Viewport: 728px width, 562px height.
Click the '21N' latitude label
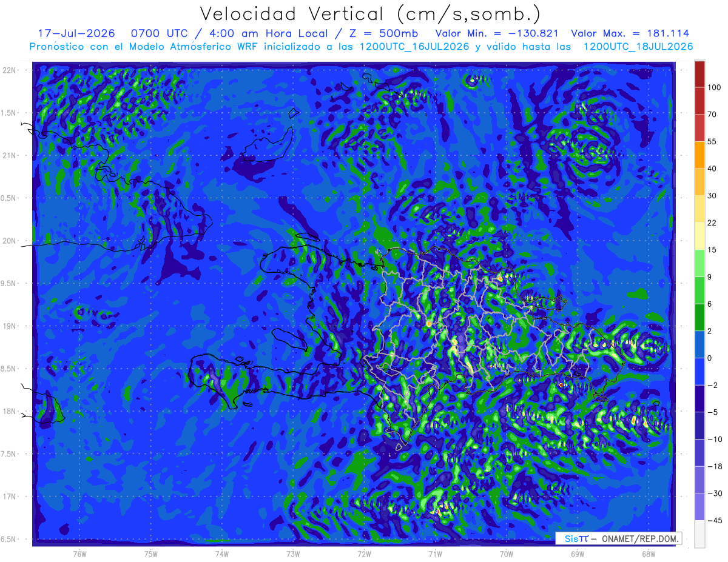(9, 155)
